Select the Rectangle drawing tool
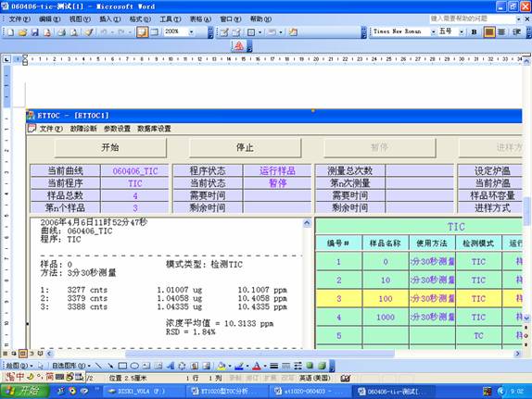Image resolution: width=532 pixels, height=399 pixels. click(x=122, y=366)
